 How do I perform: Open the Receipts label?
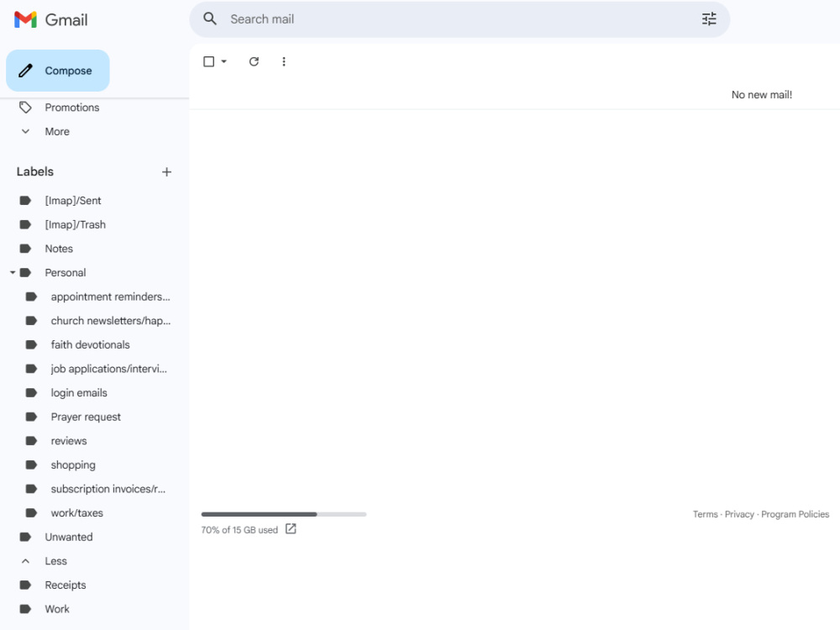(x=66, y=585)
